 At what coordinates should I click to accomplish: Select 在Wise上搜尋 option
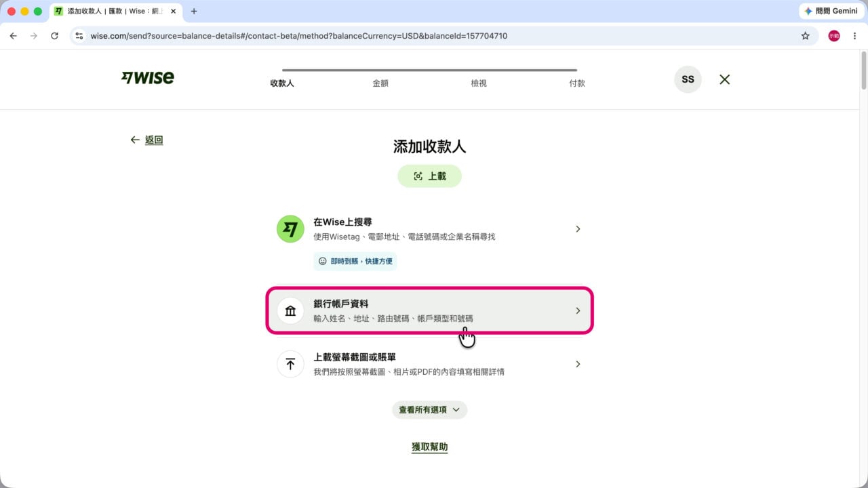(x=429, y=243)
